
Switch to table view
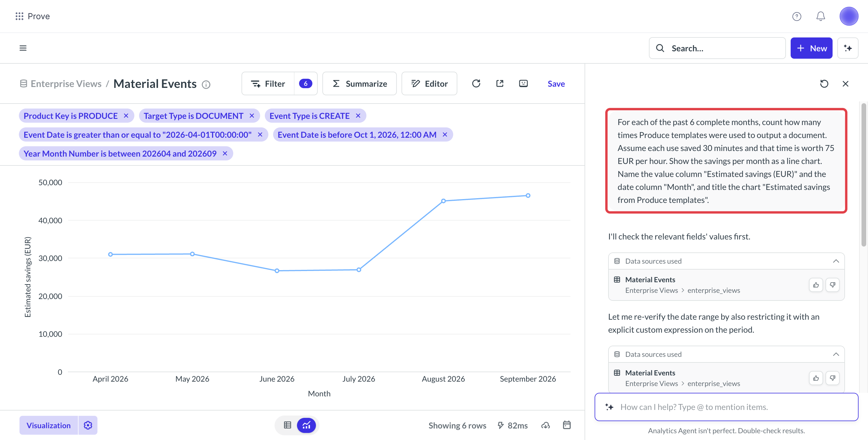click(288, 425)
